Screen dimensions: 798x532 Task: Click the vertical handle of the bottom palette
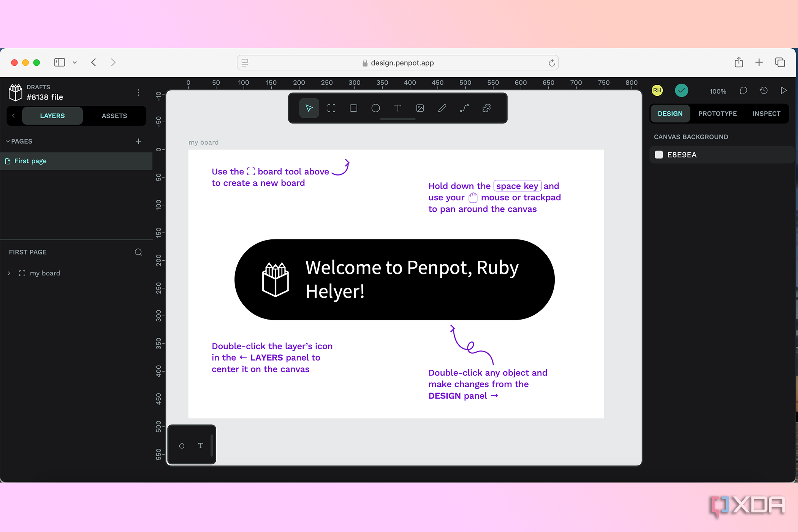[x=212, y=445]
